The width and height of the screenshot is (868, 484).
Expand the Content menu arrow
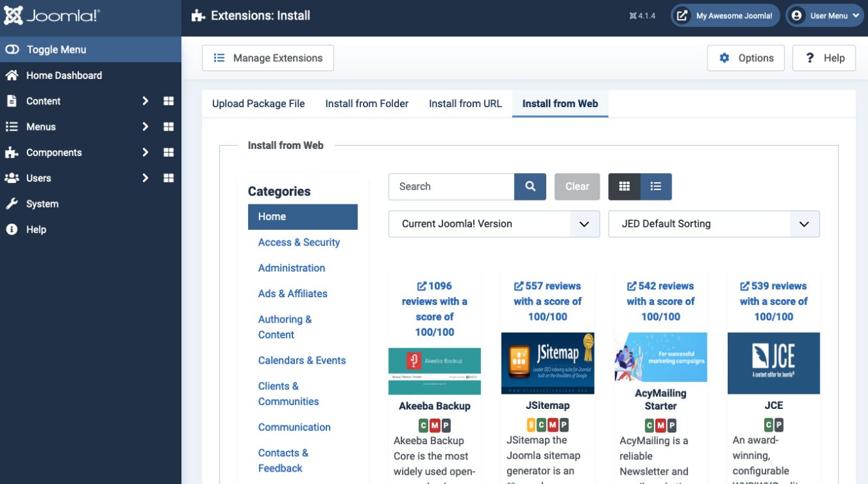tap(146, 101)
